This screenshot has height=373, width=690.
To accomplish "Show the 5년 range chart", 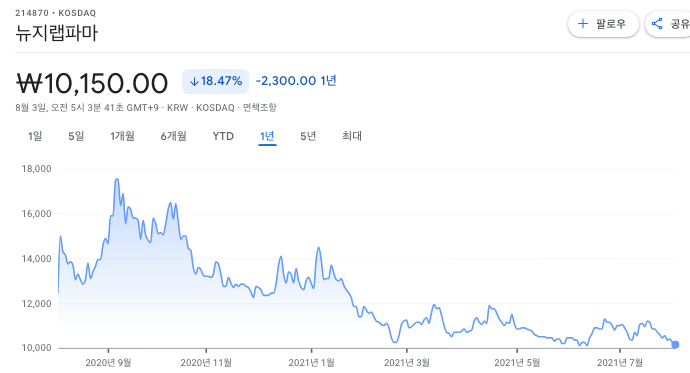I will pos(308,136).
